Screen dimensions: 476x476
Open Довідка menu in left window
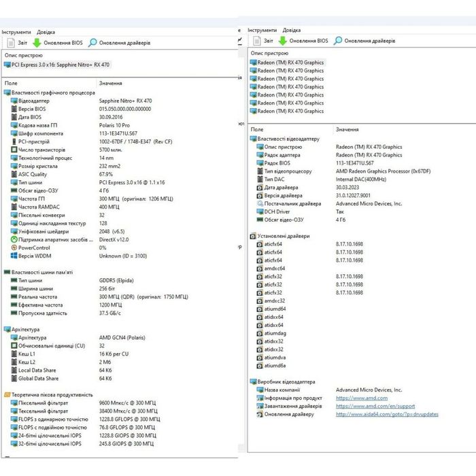pos(46,32)
